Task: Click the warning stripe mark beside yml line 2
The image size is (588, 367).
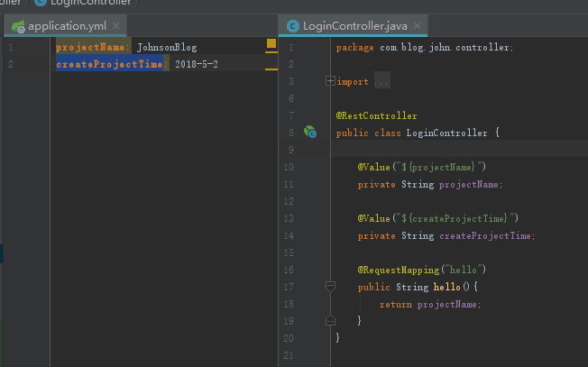Action: tap(271, 69)
